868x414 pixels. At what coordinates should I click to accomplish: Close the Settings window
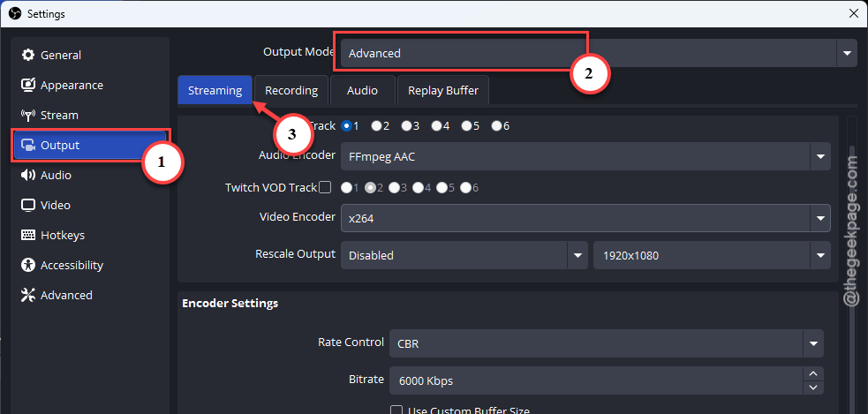pyautogui.click(x=854, y=13)
